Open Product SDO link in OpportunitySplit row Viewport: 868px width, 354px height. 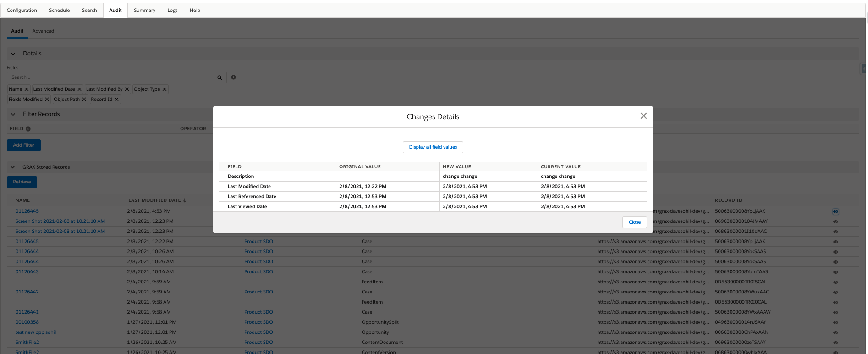pos(258,322)
